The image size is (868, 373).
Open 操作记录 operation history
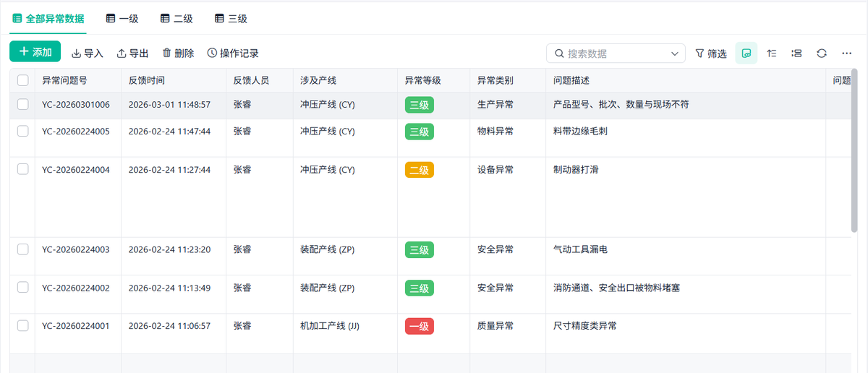(x=232, y=53)
